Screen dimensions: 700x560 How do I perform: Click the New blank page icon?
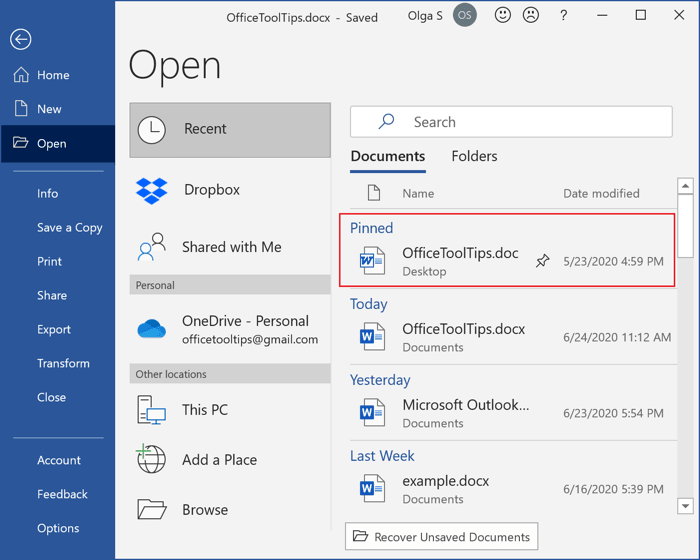[21, 108]
